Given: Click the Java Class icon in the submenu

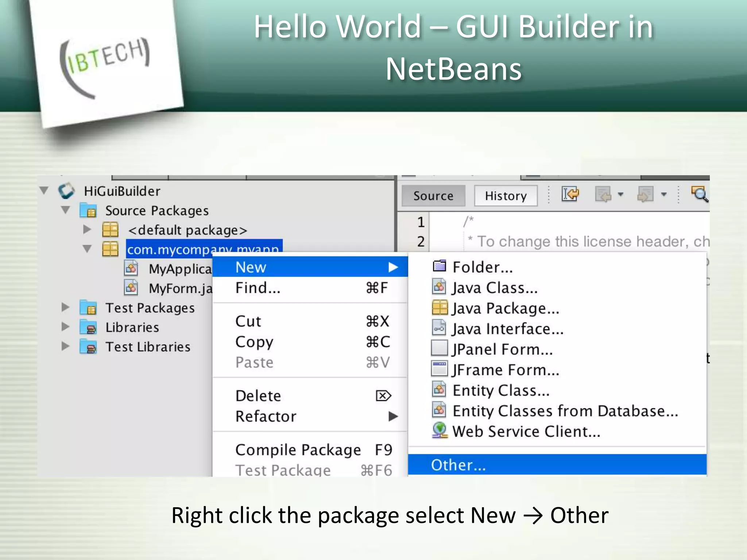Looking at the screenshot, I should tap(439, 287).
